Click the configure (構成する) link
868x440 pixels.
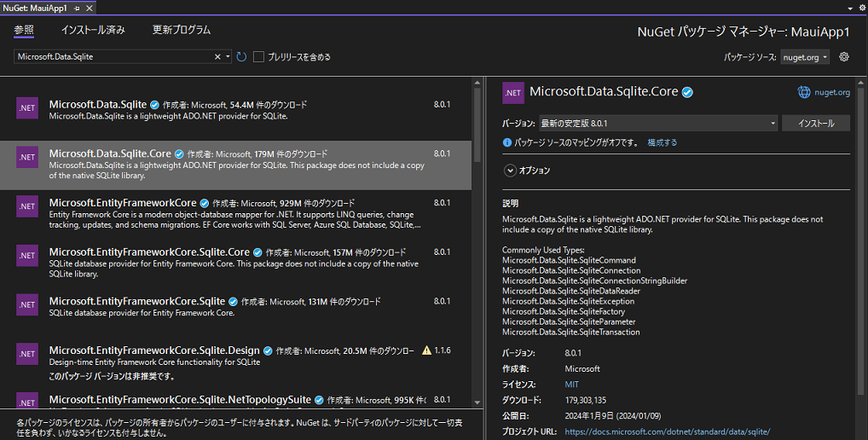tap(662, 142)
